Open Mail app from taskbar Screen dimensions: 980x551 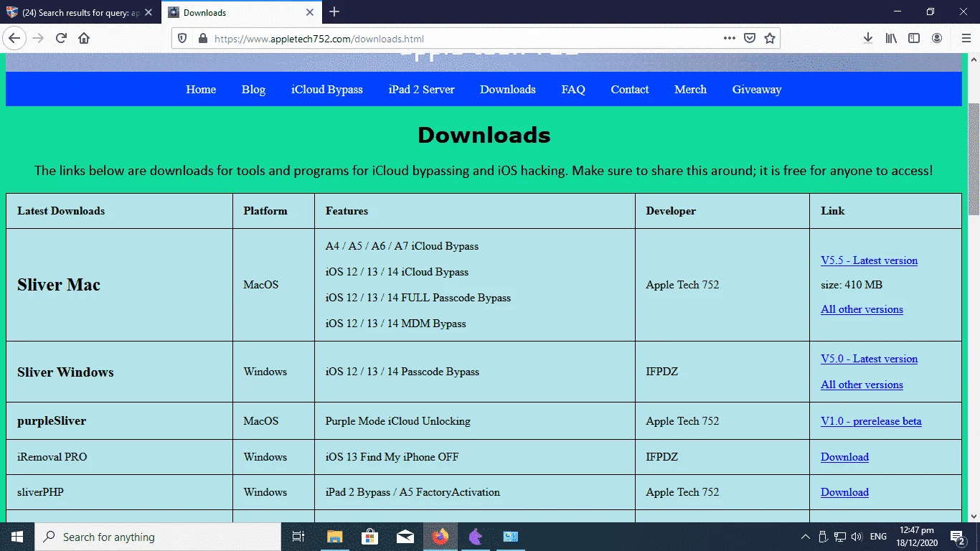pyautogui.click(x=405, y=537)
